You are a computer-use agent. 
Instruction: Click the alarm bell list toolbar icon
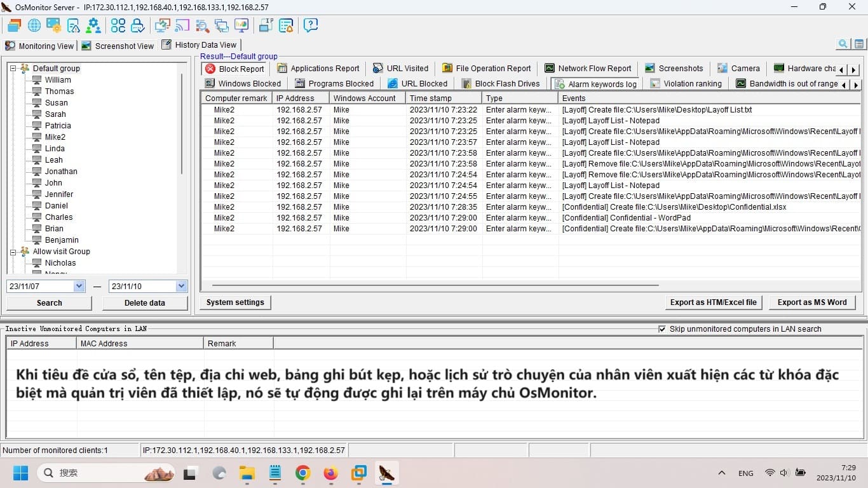286,25
